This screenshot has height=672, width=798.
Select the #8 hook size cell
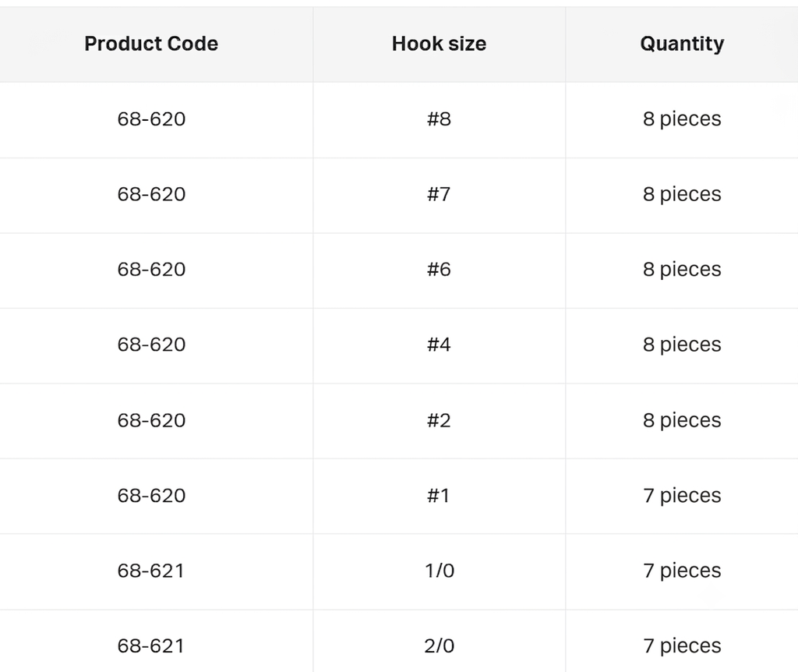(x=439, y=119)
